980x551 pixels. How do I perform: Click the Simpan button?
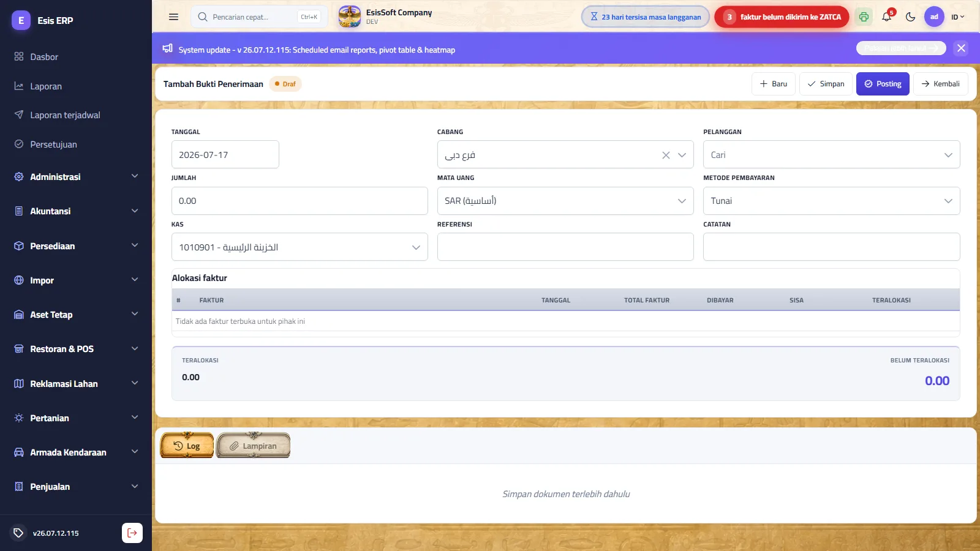(x=826, y=84)
